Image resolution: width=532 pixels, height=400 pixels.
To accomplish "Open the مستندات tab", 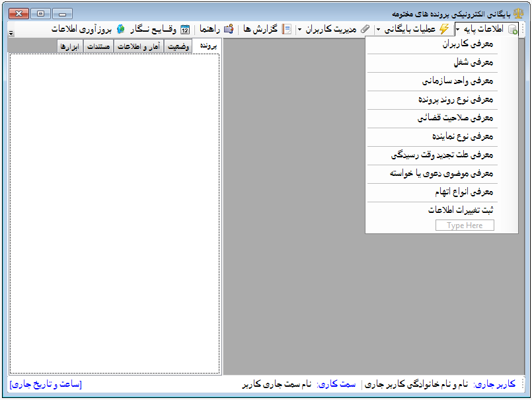I will pyautogui.click(x=98, y=46).
